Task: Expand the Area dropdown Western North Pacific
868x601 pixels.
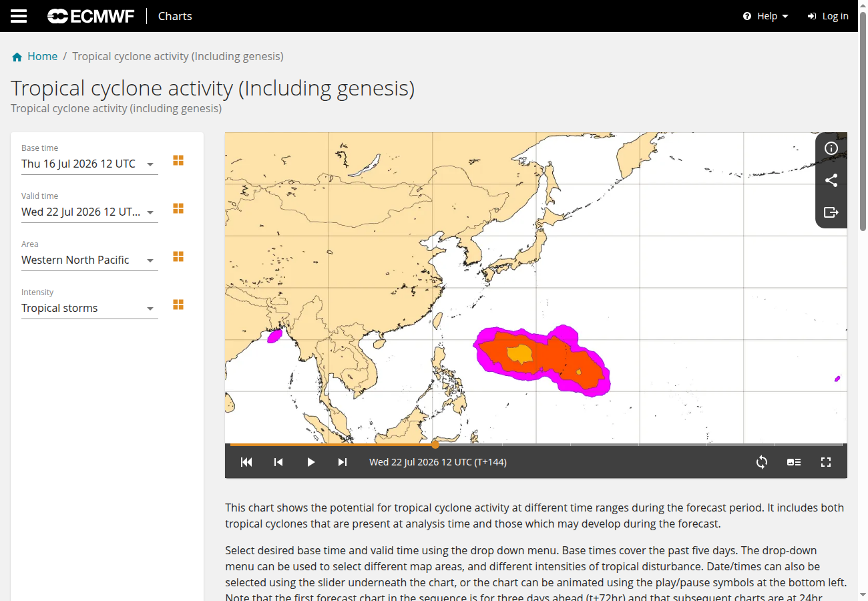Action: pos(89,260)
